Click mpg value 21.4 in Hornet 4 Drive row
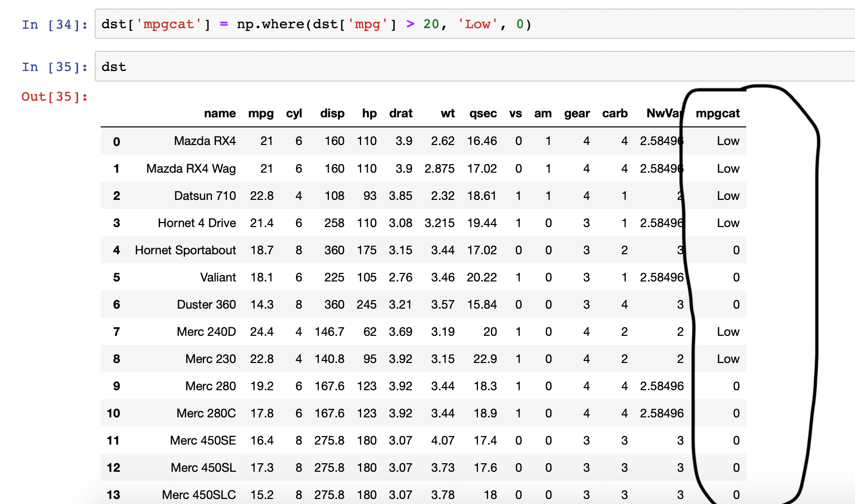The image size is (855, 504). click(x=262, y=223)
